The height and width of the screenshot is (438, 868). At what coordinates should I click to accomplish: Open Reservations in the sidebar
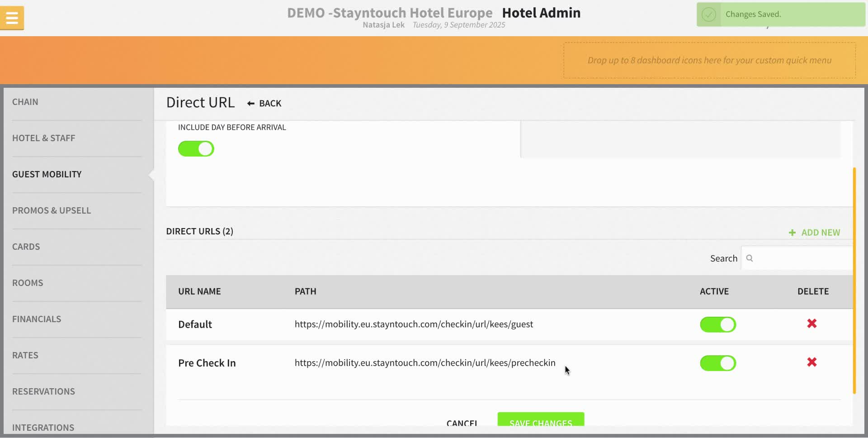(x=44, y=391)
